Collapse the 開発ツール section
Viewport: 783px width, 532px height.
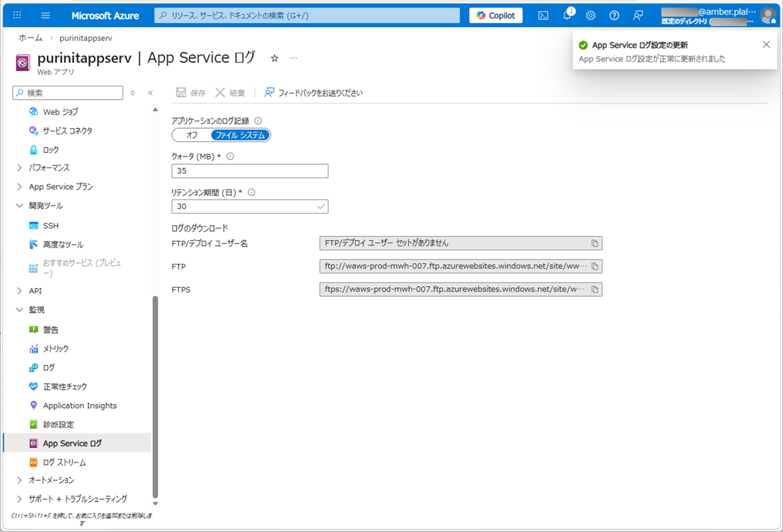coord(20,206)
